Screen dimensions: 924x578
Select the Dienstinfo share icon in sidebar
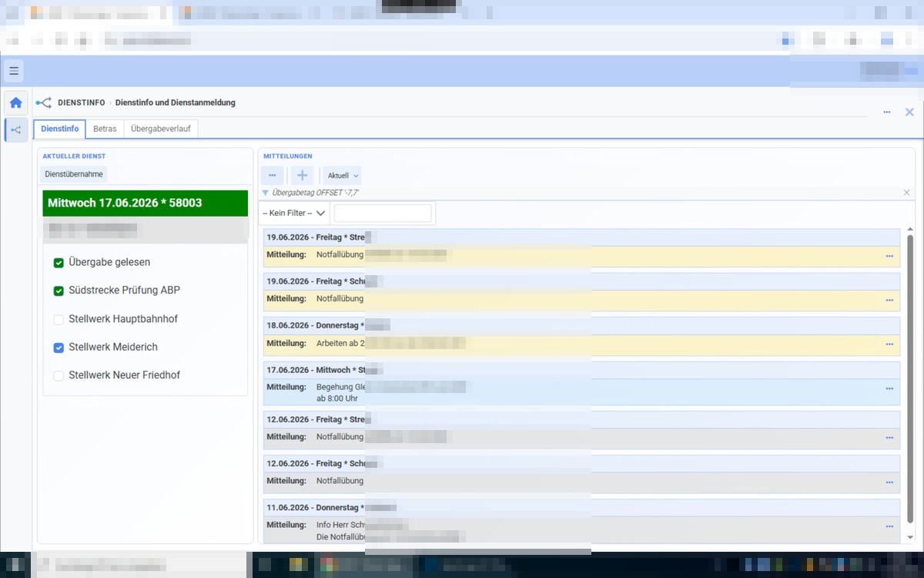point(15,130)
